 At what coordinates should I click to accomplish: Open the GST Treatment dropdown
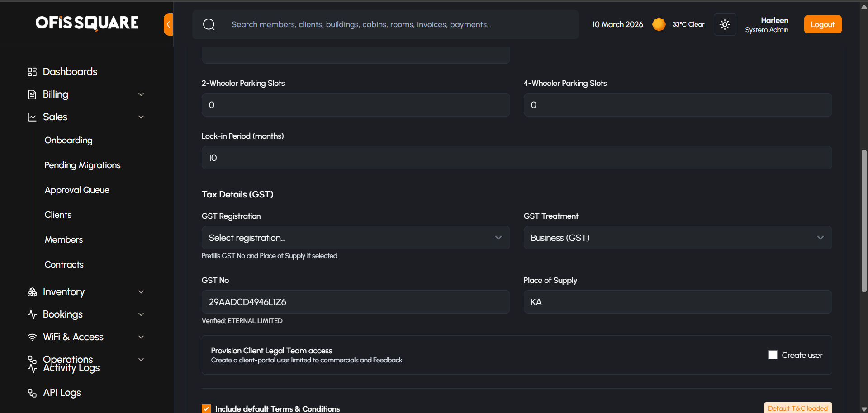click(x=677, y=238)
